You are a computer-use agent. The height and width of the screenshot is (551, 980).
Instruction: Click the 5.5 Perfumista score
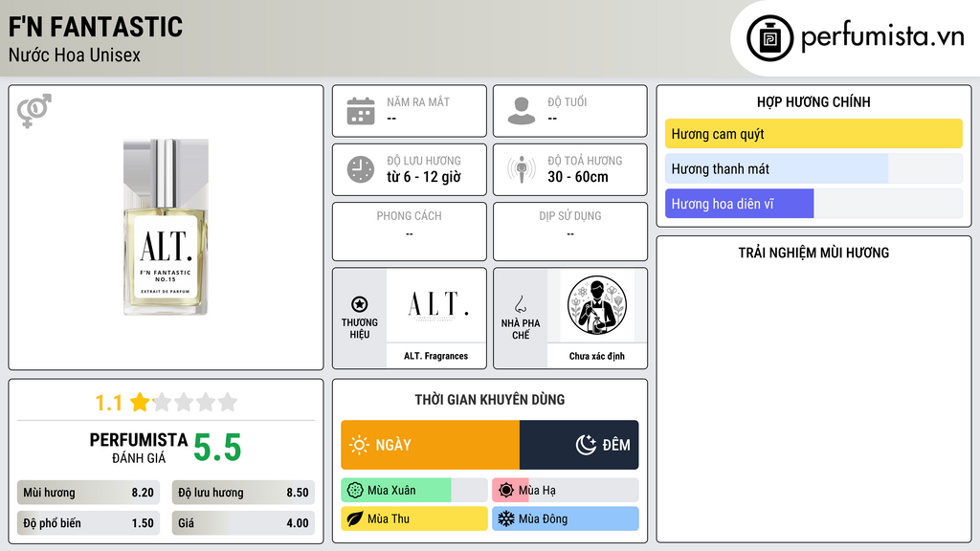coord(217,448)
